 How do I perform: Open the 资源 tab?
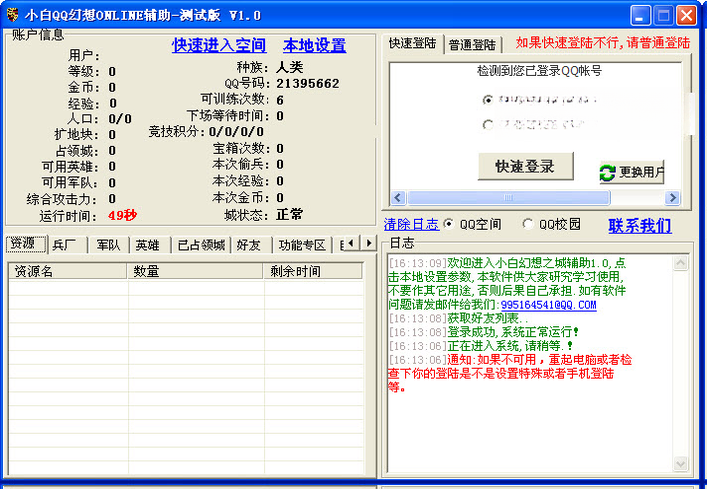pos(26,244)
